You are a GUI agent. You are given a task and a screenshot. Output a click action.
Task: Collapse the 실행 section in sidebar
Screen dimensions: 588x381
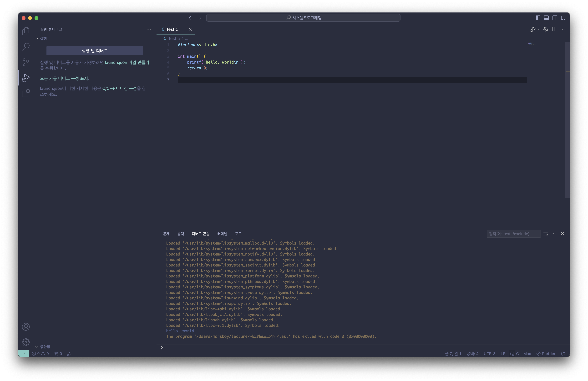[37, 39]
